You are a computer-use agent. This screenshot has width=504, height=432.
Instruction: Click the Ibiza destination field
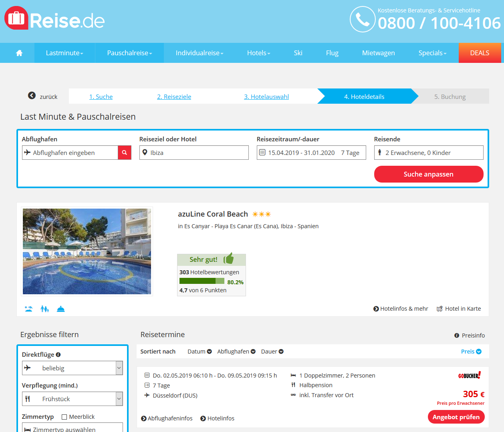tap(194, 153)
